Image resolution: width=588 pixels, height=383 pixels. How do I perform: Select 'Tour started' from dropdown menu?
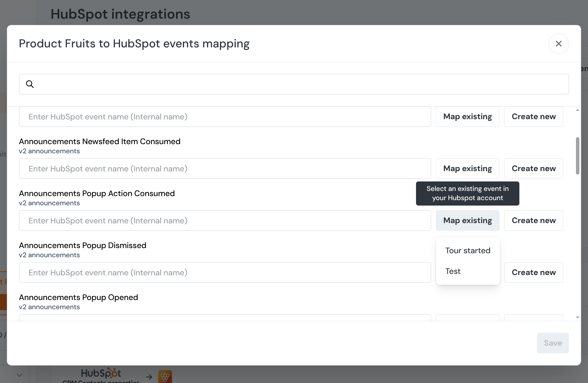tap(468, 250)
